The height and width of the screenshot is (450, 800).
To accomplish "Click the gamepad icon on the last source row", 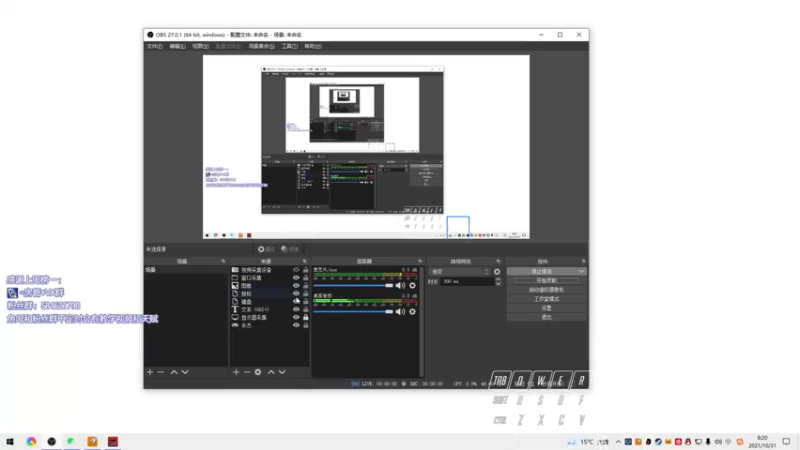I will coord(235,325).
